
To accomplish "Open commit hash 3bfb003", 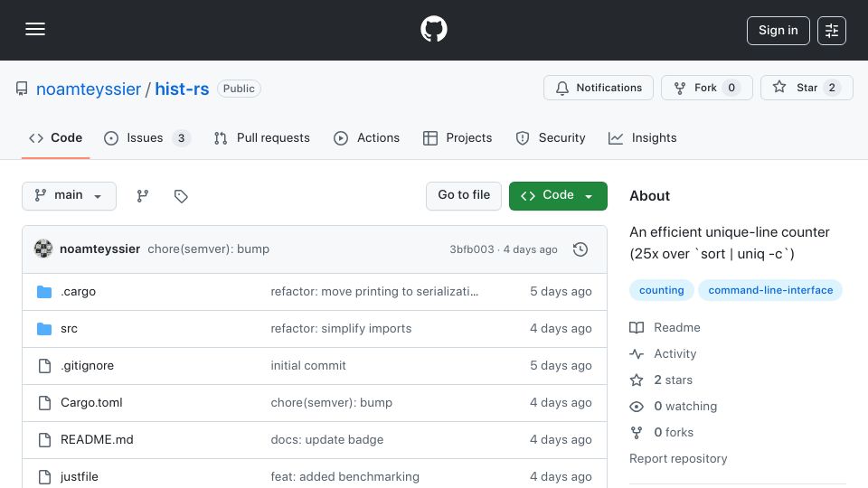I will [472, 249].
